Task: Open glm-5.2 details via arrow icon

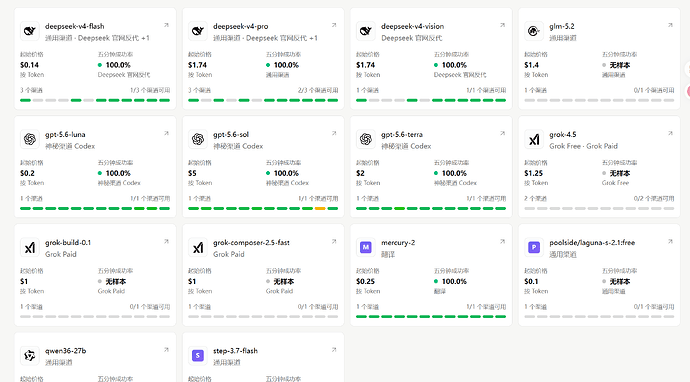Action: pos(670,25)
